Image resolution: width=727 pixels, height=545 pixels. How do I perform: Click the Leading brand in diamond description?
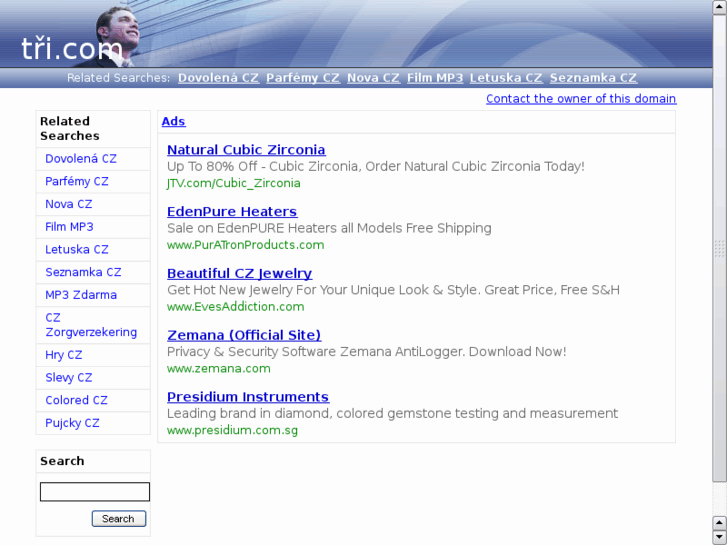tap(392, 413)
